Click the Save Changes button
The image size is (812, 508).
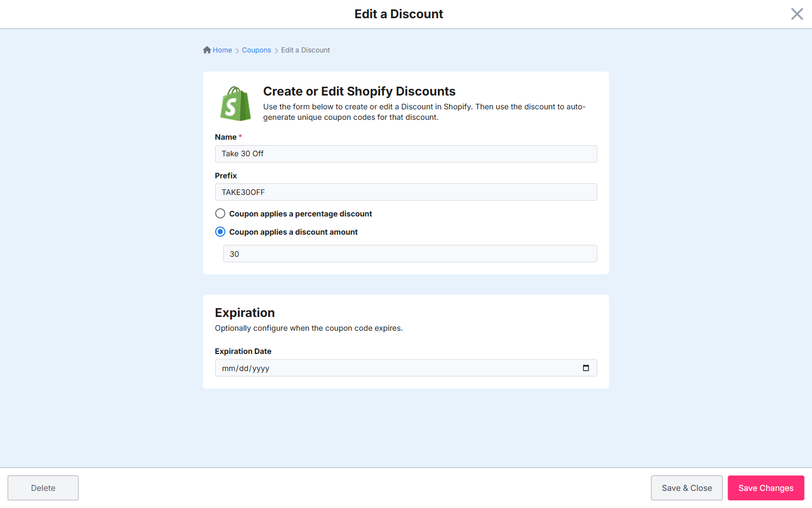[766, 488]
